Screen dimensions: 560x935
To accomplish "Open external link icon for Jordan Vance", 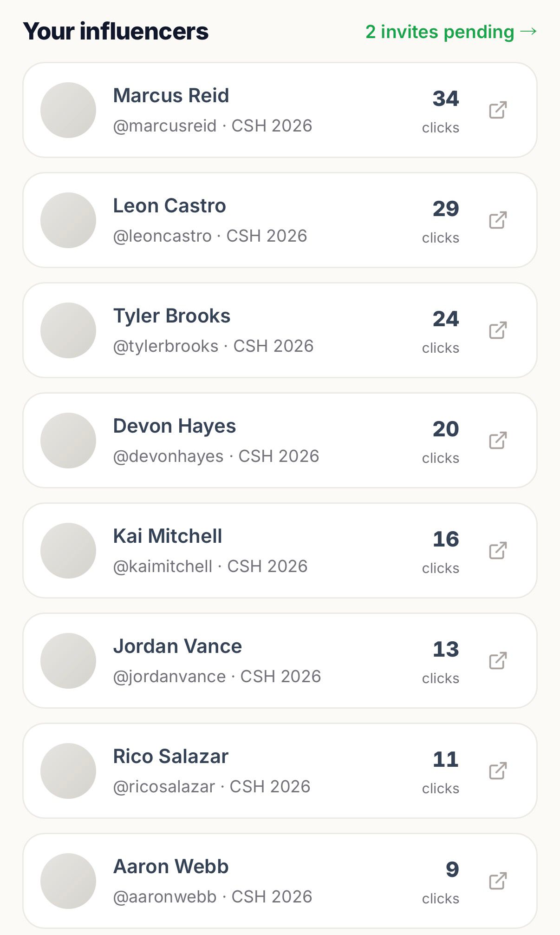I will click(498, 661).
